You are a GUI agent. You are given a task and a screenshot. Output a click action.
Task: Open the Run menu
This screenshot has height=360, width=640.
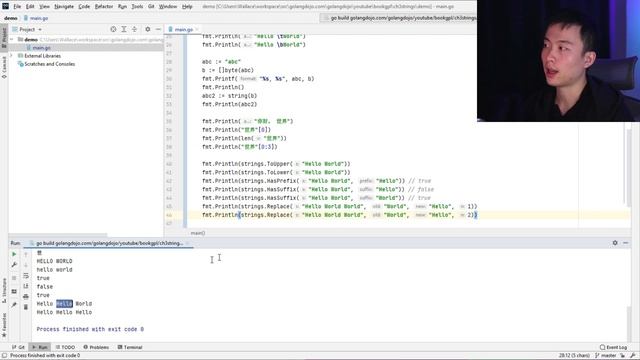(x=122, y=7)
